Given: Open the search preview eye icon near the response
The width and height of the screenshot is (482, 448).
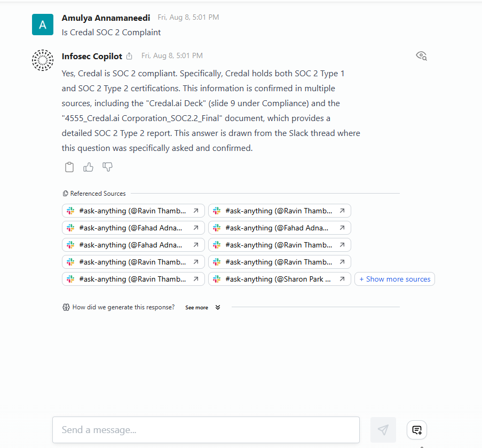Looking at the screenshot, I should tap(421, 55).
